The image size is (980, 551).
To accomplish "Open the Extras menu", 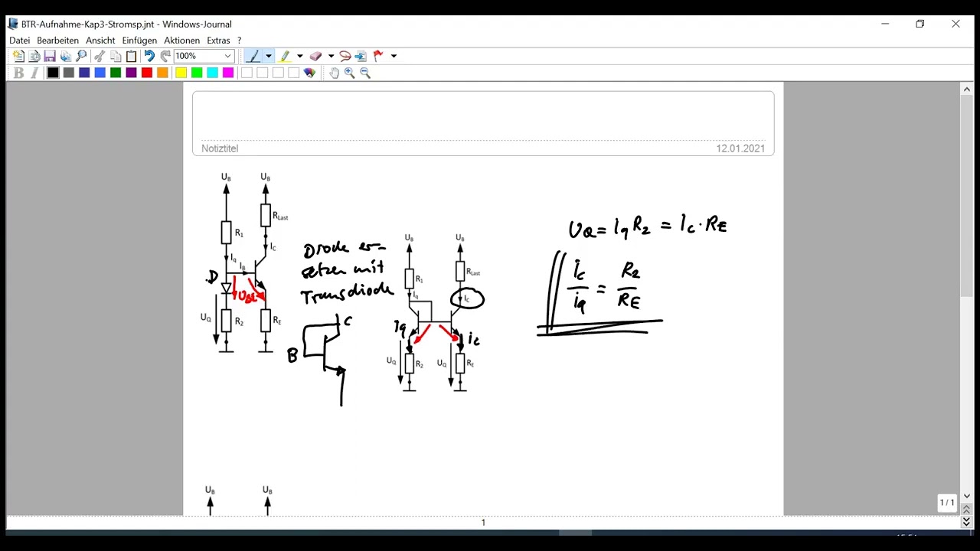I will 218,41.
